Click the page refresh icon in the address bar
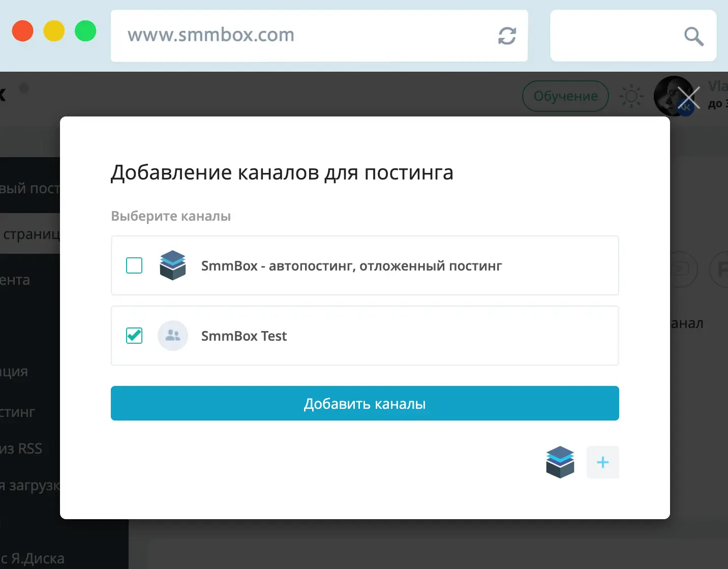Image resolution: width=728 pixels, height=569 pixels. 507,36
